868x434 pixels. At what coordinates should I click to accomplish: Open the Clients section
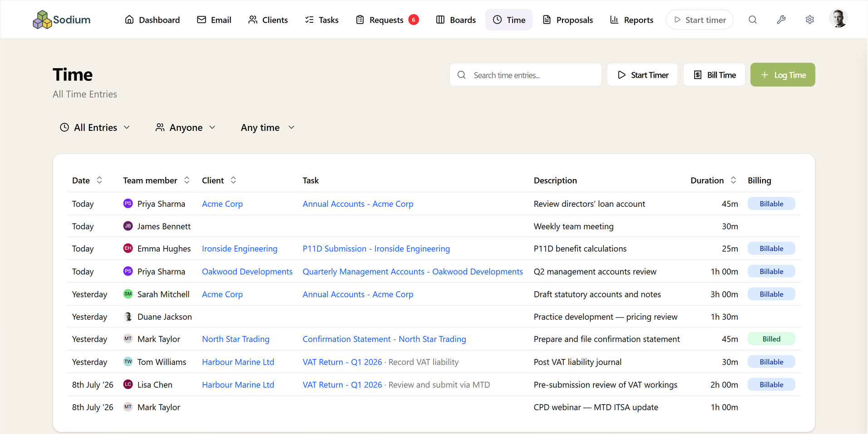click(x=268, y=20)
